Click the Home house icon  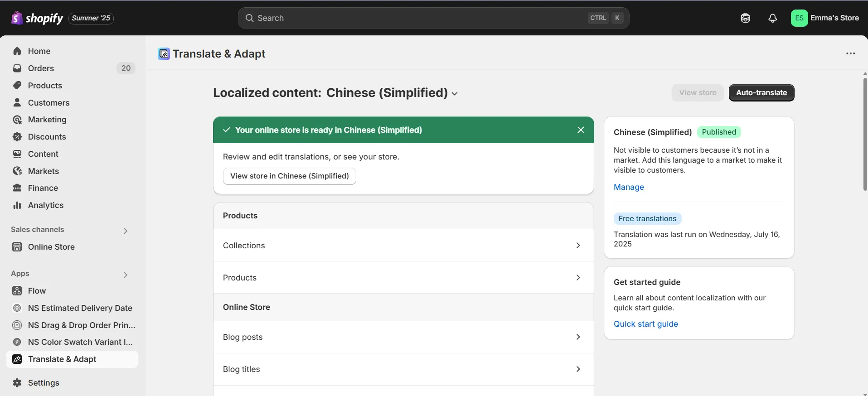[17, 51]
